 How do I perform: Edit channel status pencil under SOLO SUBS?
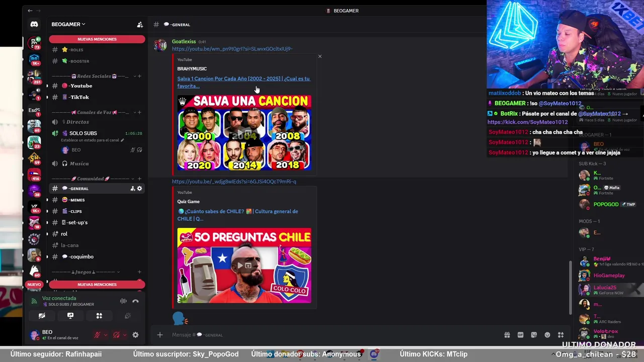122,140
